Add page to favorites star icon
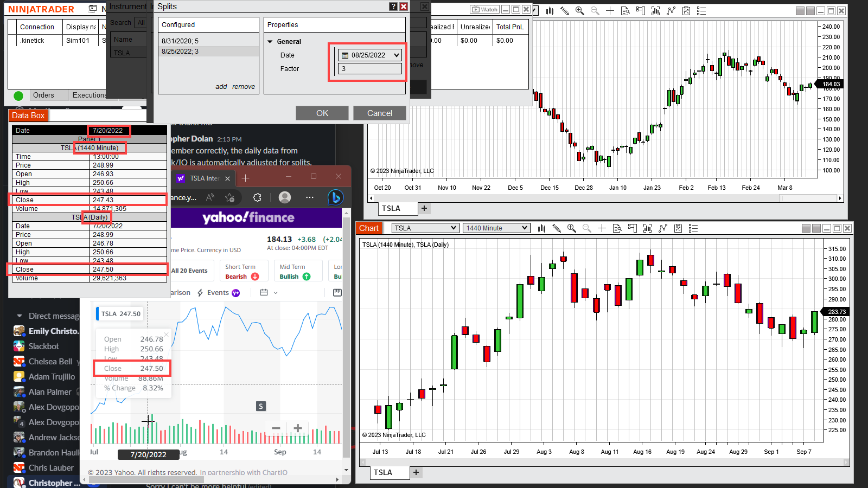The image size is (868, 488). click(x=230, y=197)
